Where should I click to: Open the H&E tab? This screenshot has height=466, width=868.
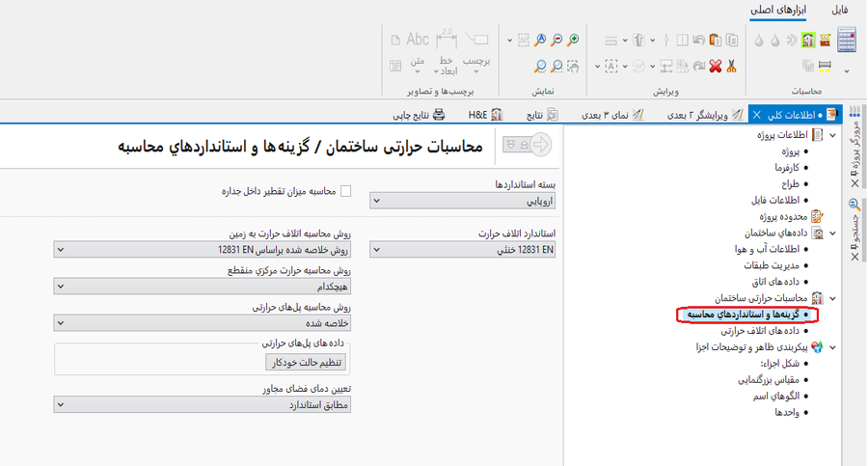485,114
